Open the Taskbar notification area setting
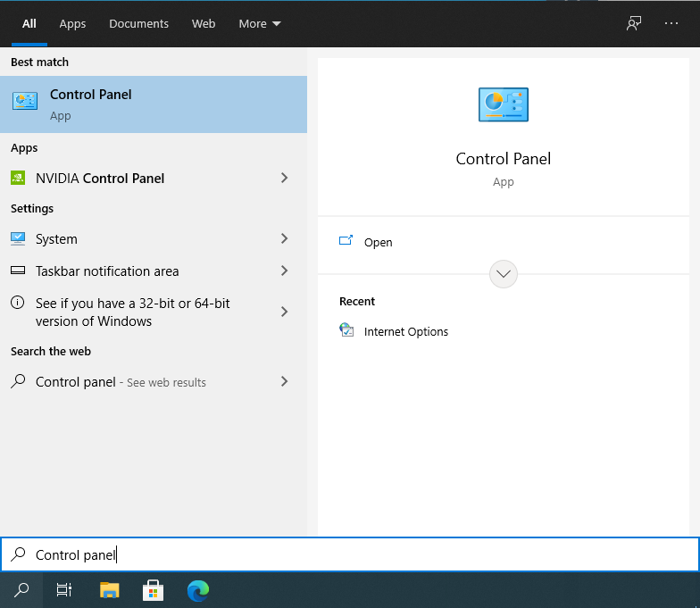Screen dimensions: 700x608 tap(154, 271)
